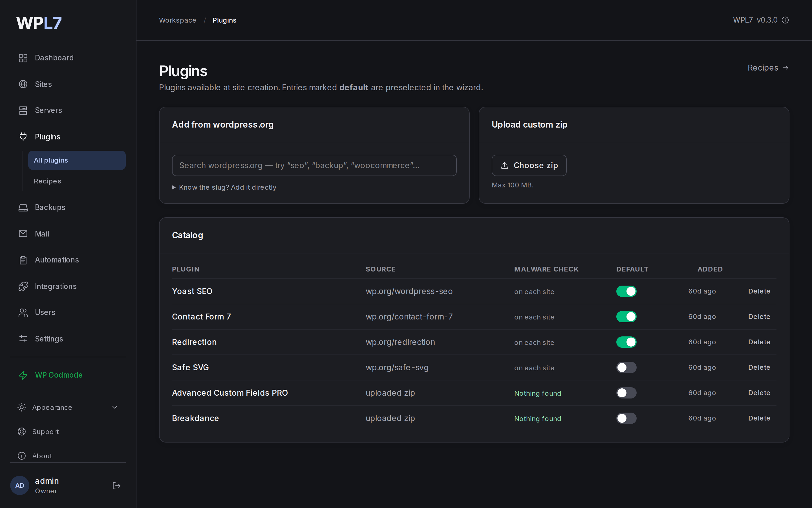Toggle default switch for Contact Form 7
Image resolution: width=812 pixels, height=508 pixels.
click(x=626, y=316)
